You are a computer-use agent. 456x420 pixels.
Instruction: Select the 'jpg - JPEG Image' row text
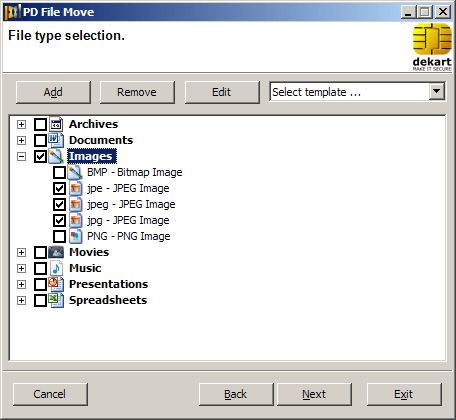point(128,220)
